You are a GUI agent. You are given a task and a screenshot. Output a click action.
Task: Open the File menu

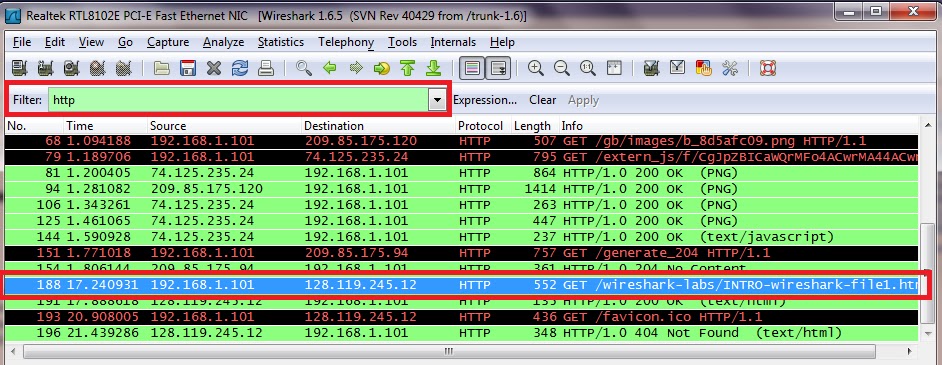point(22,42)
